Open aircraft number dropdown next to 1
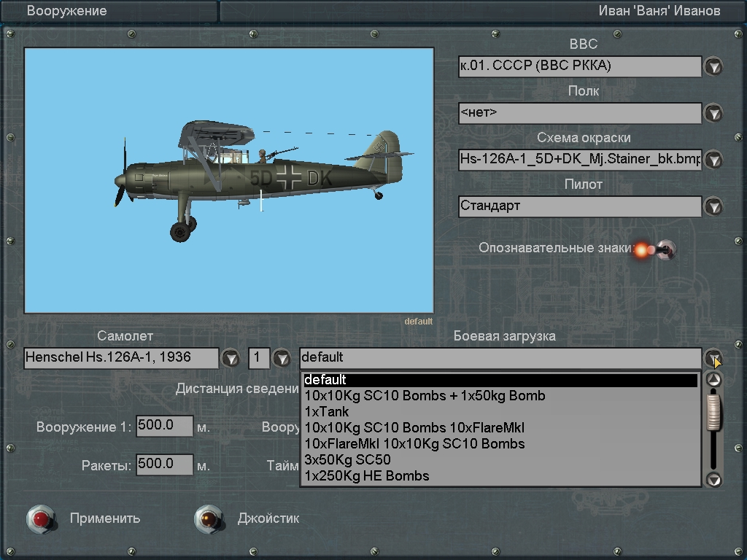This screenshot has width=747, height=560. 282,358
